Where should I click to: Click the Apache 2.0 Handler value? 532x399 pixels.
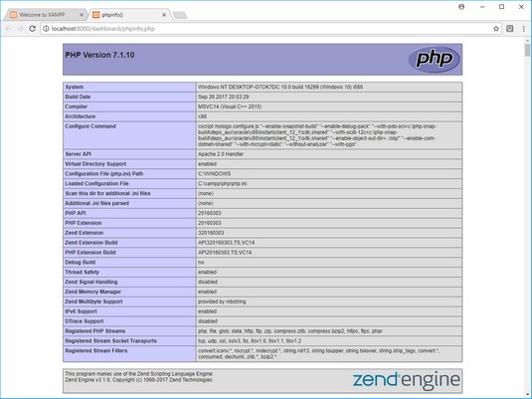tap(221, 154)
